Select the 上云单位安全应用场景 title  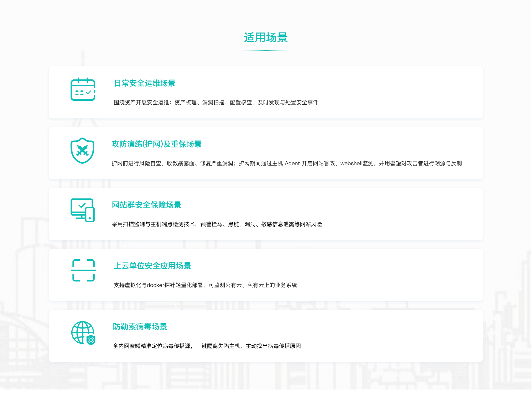pos(152,266)
